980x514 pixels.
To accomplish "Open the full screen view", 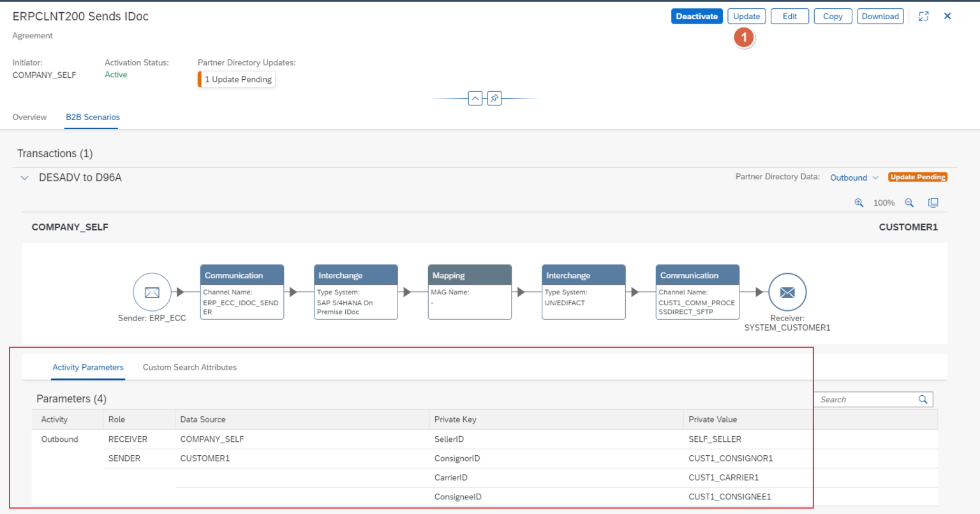I will (924, 15).
